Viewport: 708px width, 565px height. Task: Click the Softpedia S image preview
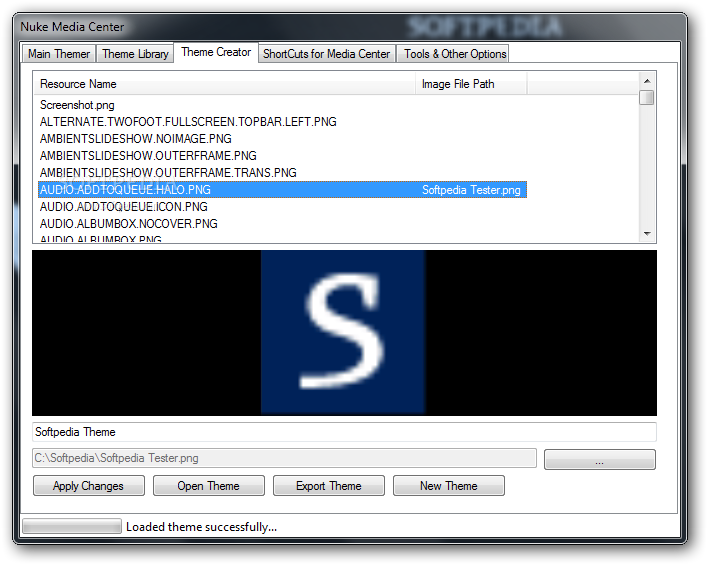343,332
